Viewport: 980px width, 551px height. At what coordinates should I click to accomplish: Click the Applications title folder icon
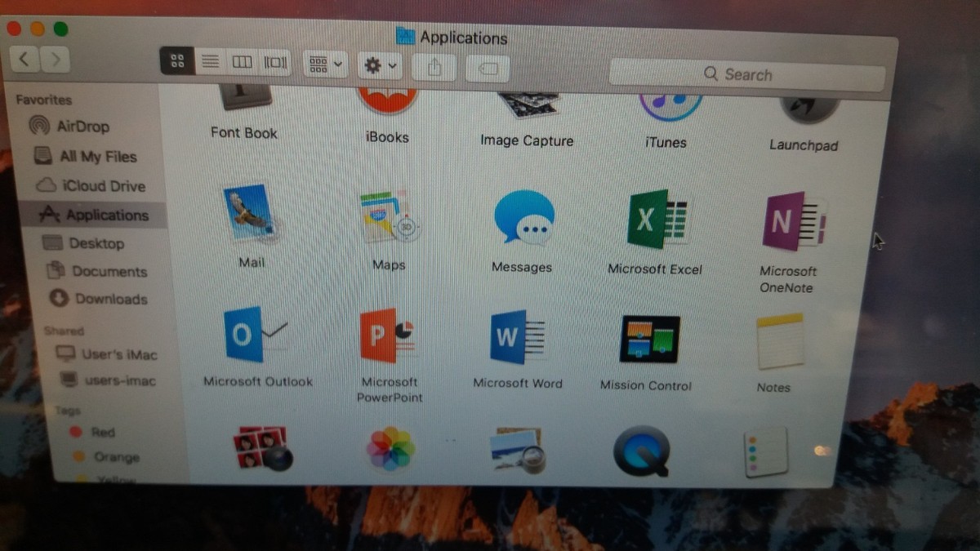click(405, 35)
